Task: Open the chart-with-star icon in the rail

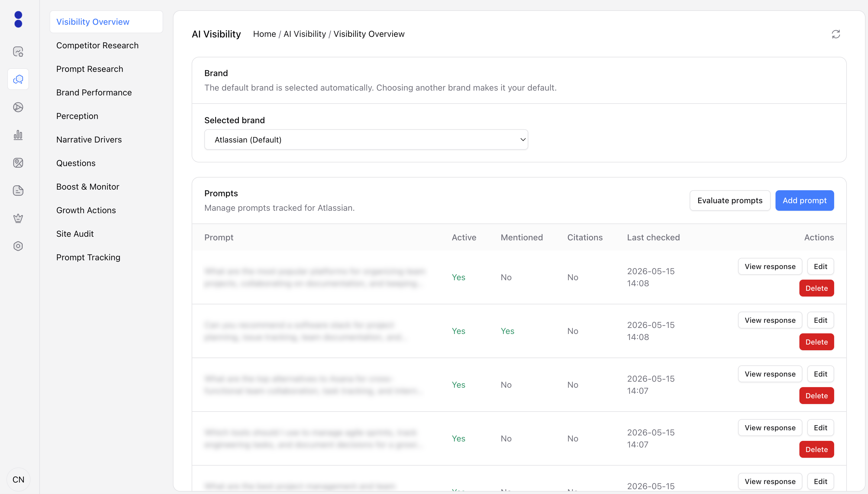Action: 18,52
